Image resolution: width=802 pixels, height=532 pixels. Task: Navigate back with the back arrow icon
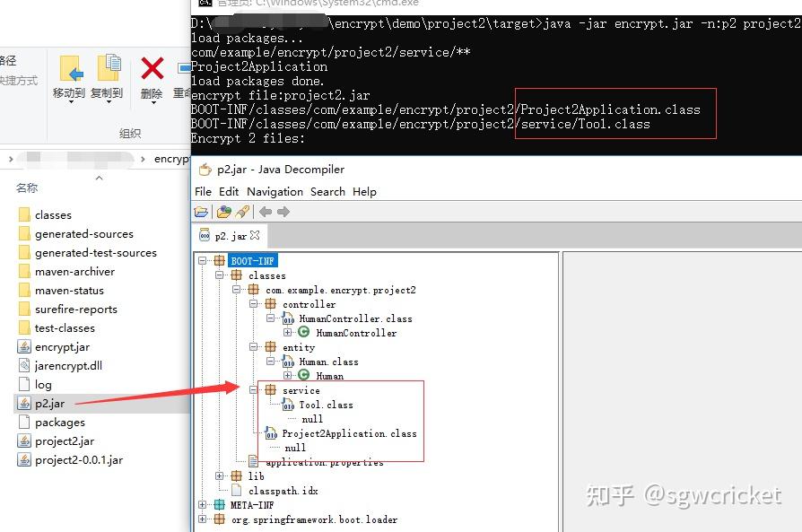(x=266, y=212)
